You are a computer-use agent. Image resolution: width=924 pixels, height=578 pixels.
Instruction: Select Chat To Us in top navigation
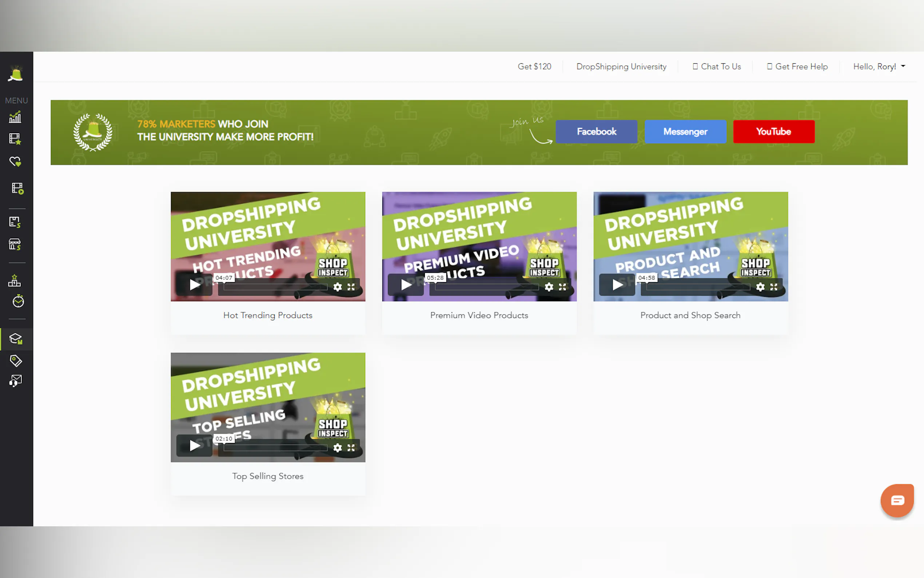pyautogui.click(x=717, y=67)
